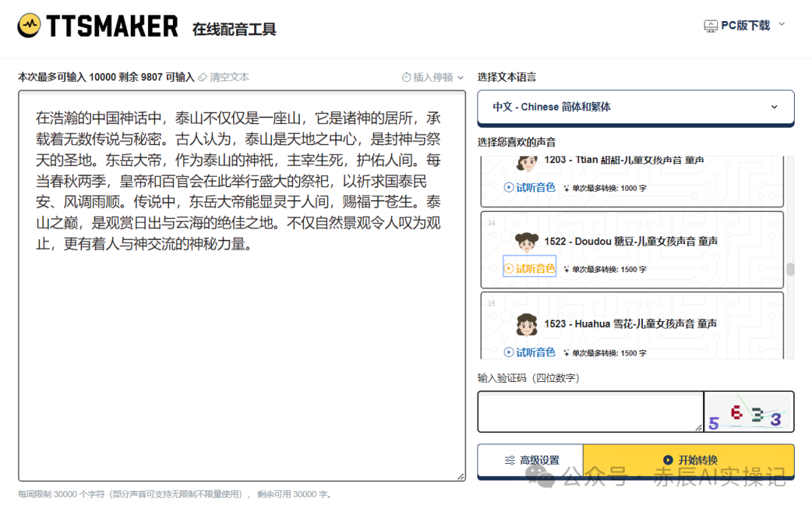Click the 开始转换 start convert button
The height and width of the screenshot is (509, 812).
pos(689,460)
